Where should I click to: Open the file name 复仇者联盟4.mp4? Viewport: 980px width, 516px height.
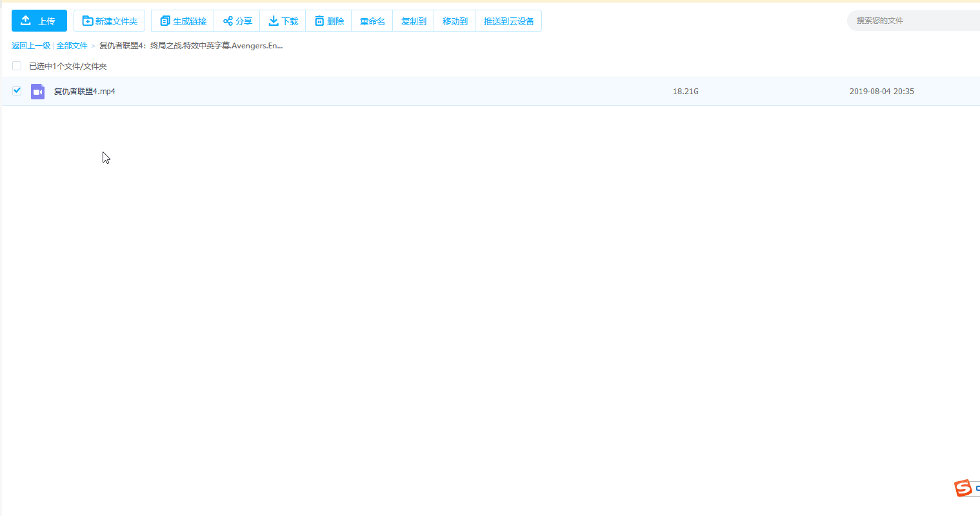(85, 92)
